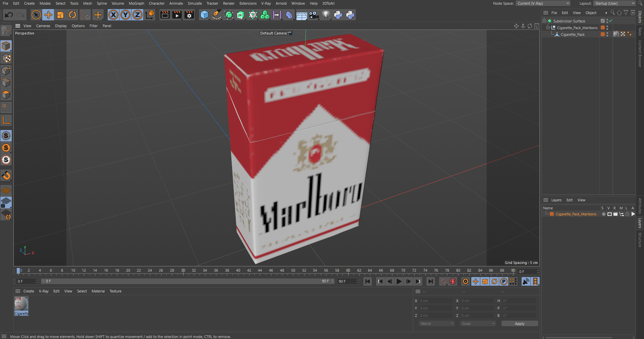Image resolution: width=644 pixels, height=339 pixels.
Task: Collapse the Subdivision Surface tree node
Action: (544, 21)
